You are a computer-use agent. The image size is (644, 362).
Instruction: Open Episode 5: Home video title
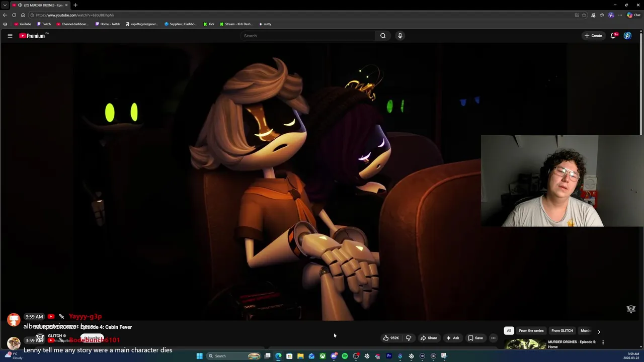pyautogui.click(x=572, y=344)
